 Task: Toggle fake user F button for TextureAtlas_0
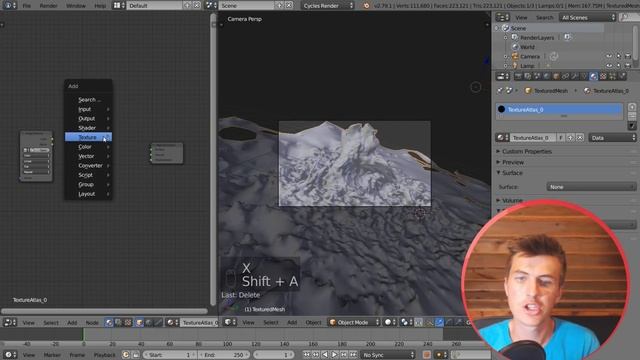[x=561, y=138]
